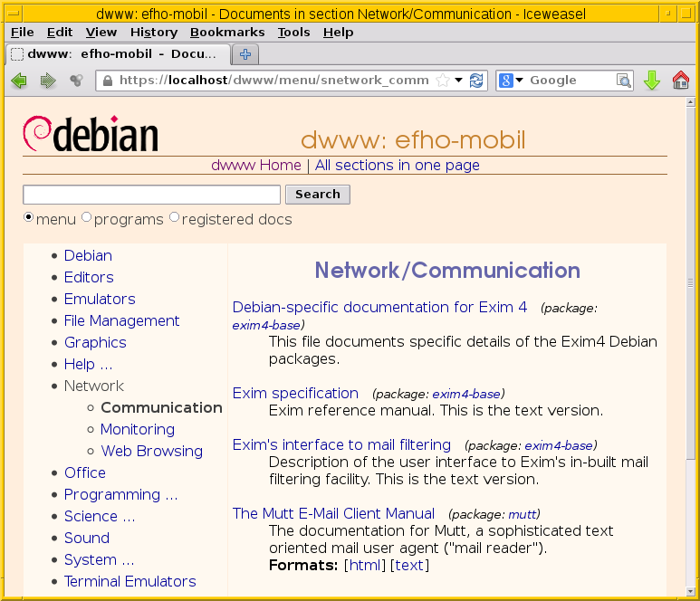The width and height of the screenshot is (700, 601).
Task: Open a new tab with plus icon
Action: (245, 54)
